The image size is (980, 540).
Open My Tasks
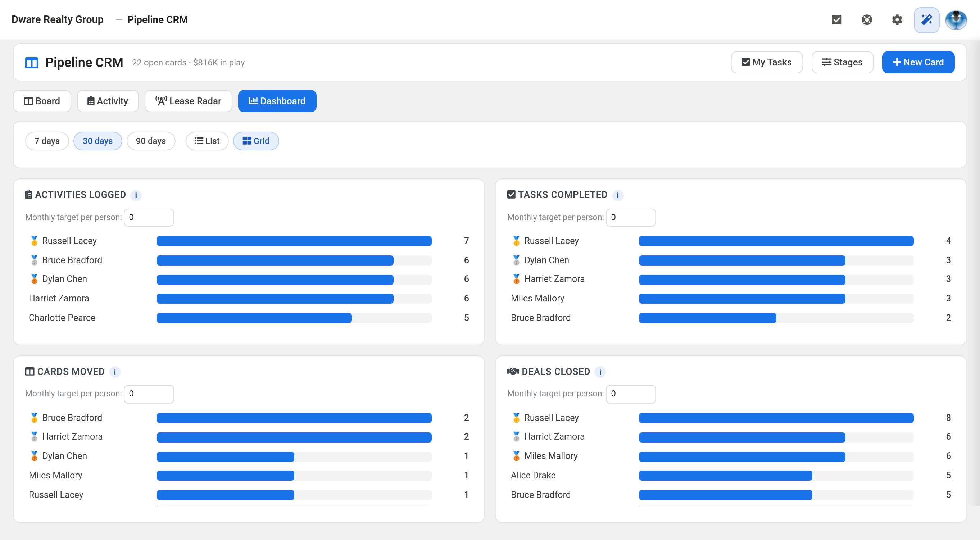click(x=767, y=62)
